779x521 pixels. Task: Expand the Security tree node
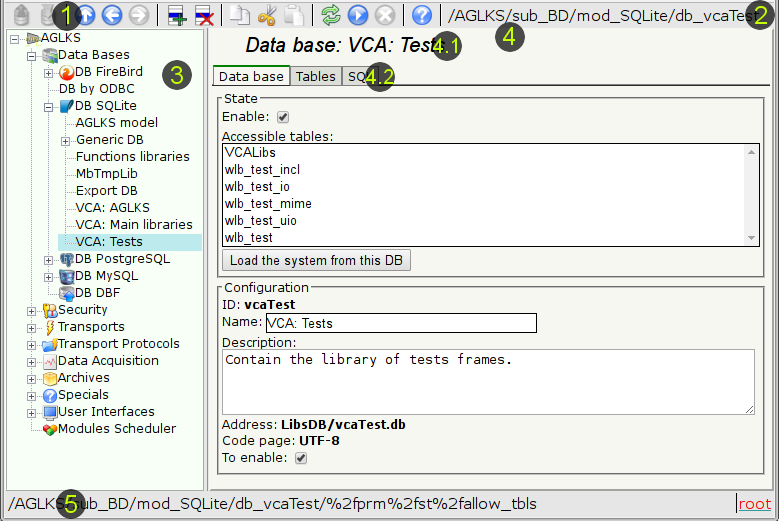click(32, 310)
